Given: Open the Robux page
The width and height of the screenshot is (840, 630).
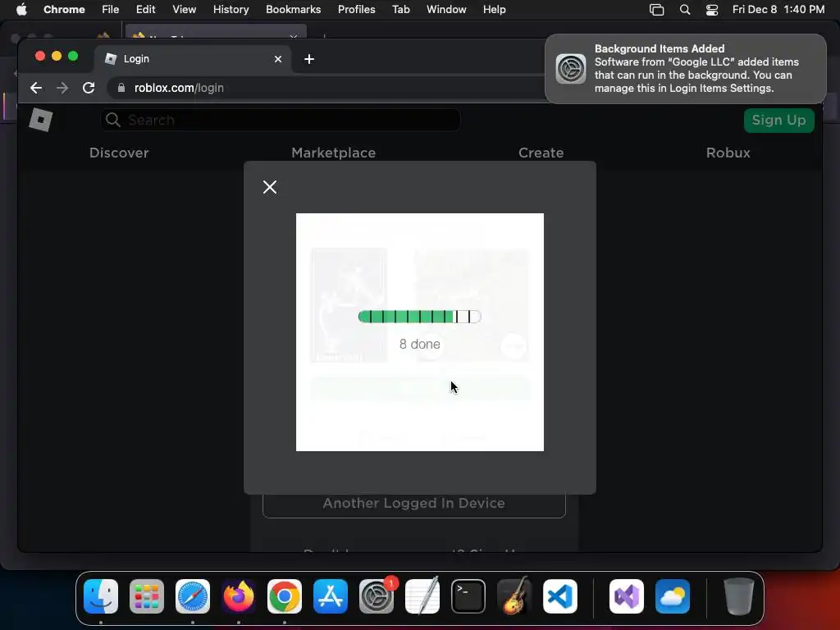Looking at the screenshot, I should point(728,153).
